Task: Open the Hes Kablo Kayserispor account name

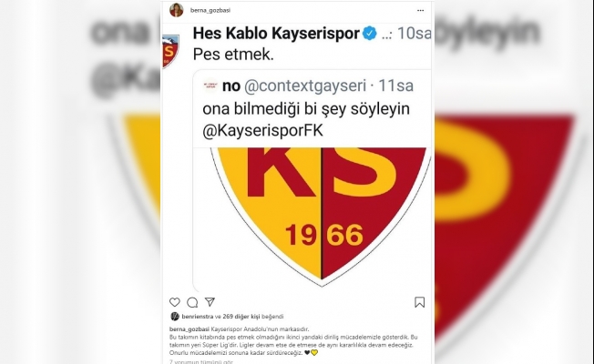Action: pos(276,34)
